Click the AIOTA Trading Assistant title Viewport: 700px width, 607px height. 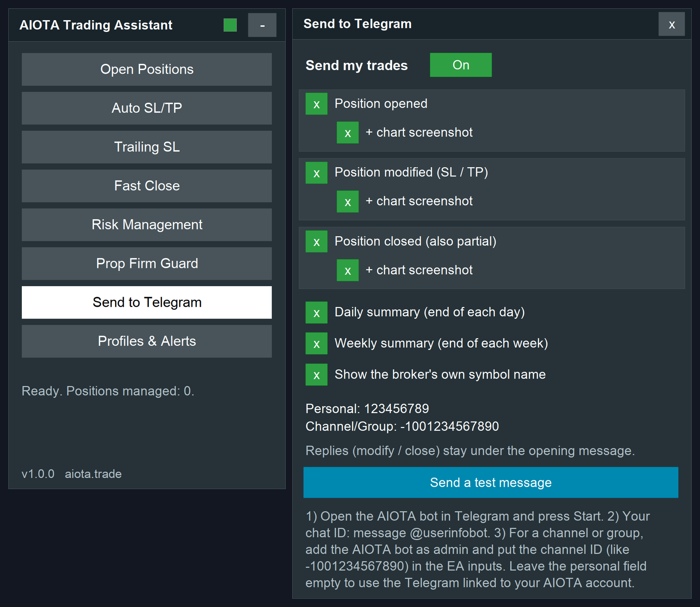point(96,25)
